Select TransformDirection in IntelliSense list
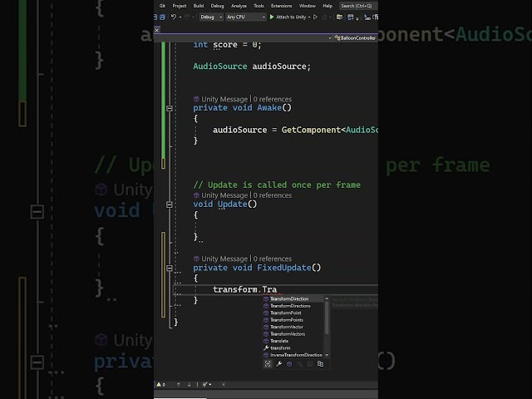This screenshot has width=532, height=399. [293, 299]
